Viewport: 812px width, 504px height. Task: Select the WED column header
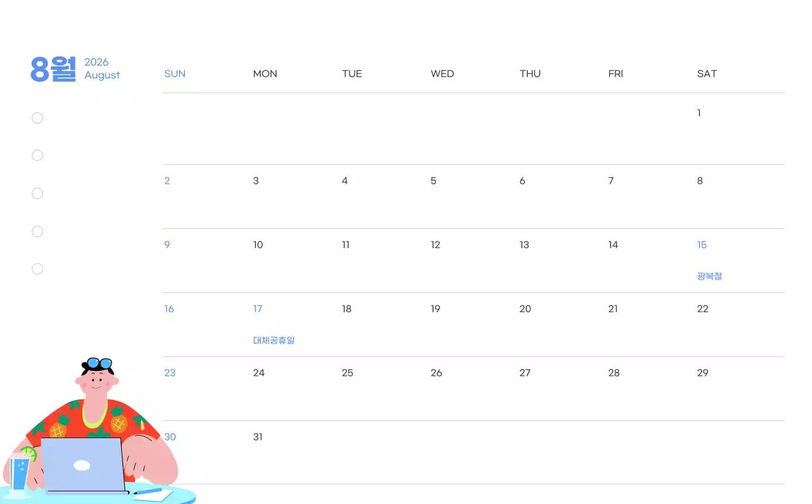tap(442, 74)
